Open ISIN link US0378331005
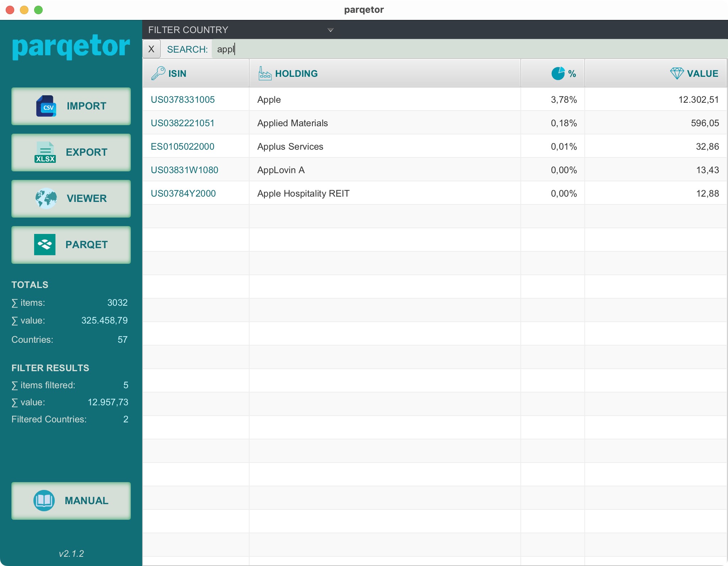The height and width of the screenshot is (566, 728). pos(183,100)
